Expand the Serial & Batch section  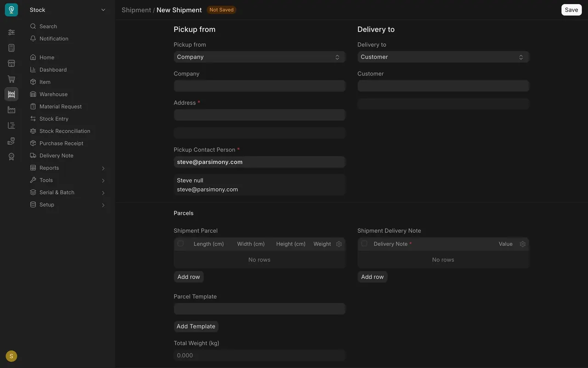68,192
